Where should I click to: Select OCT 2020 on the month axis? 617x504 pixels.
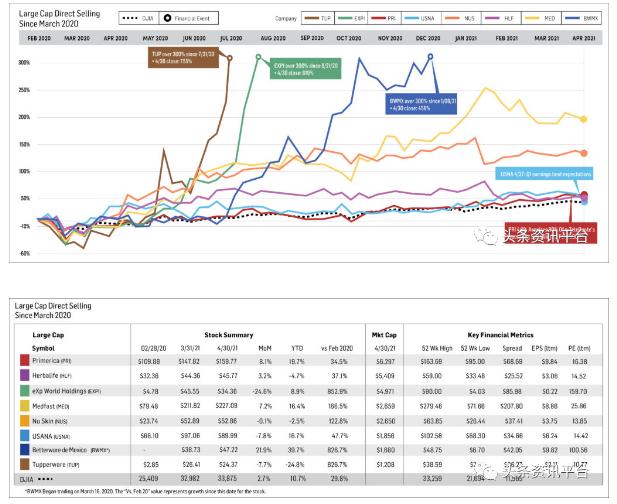coord(349,38)
